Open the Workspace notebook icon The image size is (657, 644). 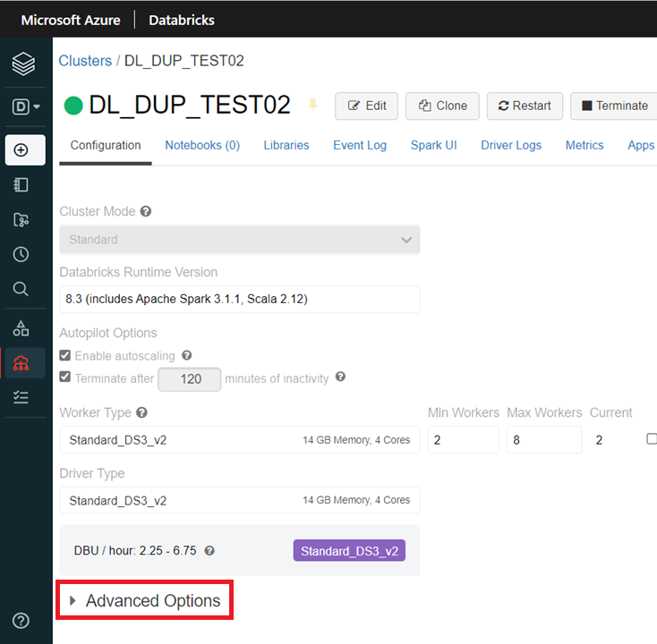click(21, 184)
